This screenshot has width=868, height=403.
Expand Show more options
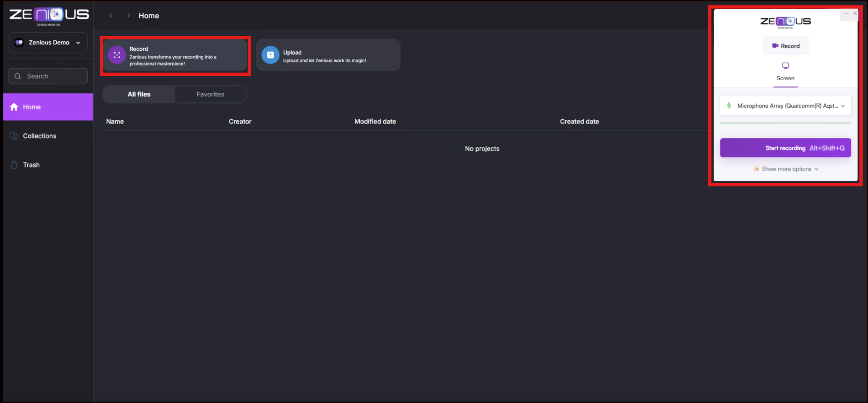click(x=786, y=169)
